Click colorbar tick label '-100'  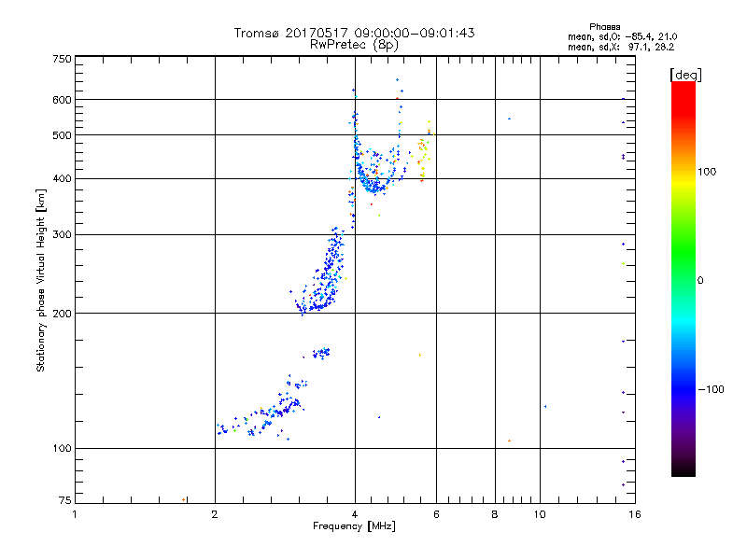tap(711, 389)
